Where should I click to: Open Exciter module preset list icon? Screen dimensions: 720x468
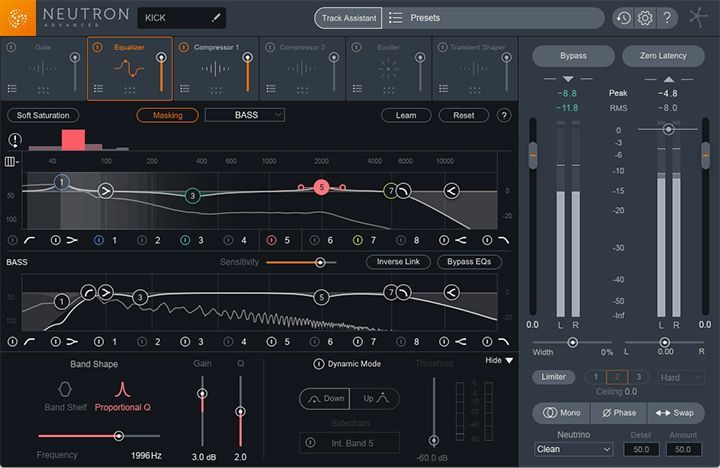(x=357, y=88)
